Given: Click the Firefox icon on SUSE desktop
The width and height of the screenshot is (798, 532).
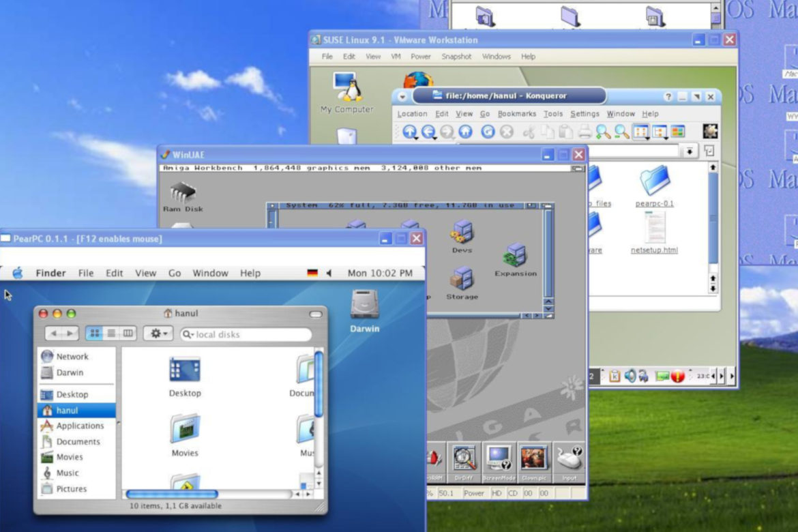Looking at the screenshot, I should (x=418, y=80).
